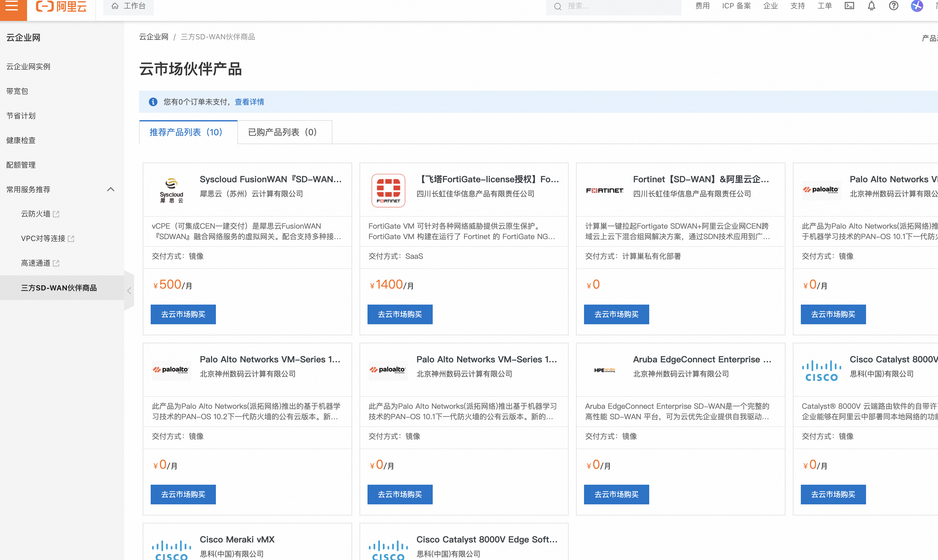Open the notifications bell
938x560 pixels.
pos(872,6)
